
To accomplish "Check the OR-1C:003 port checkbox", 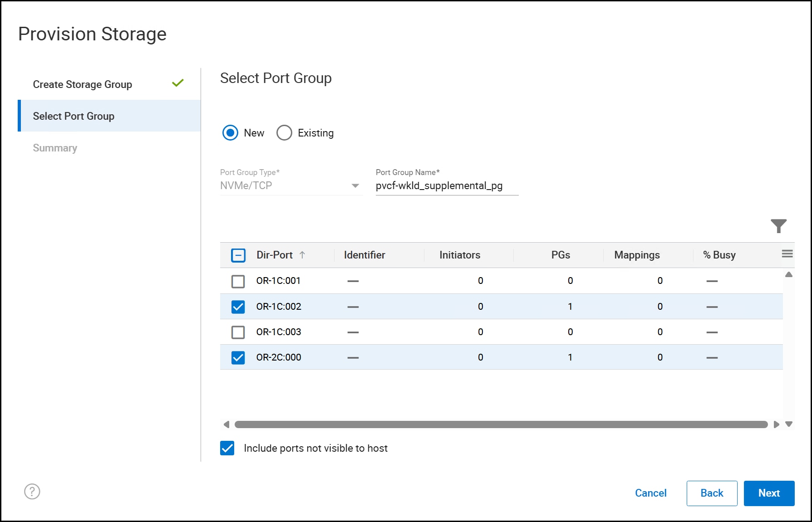I will coord(238,332).
